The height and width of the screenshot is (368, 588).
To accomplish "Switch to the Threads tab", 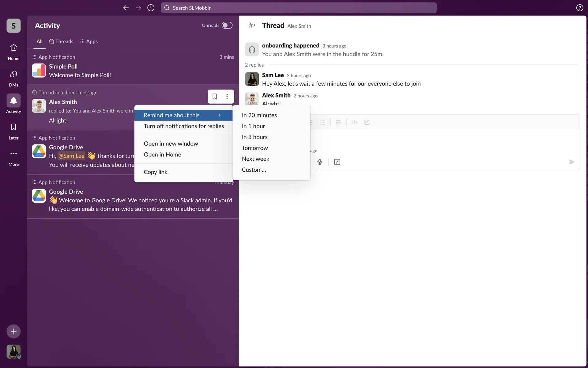I will click(x=61, y=41).
